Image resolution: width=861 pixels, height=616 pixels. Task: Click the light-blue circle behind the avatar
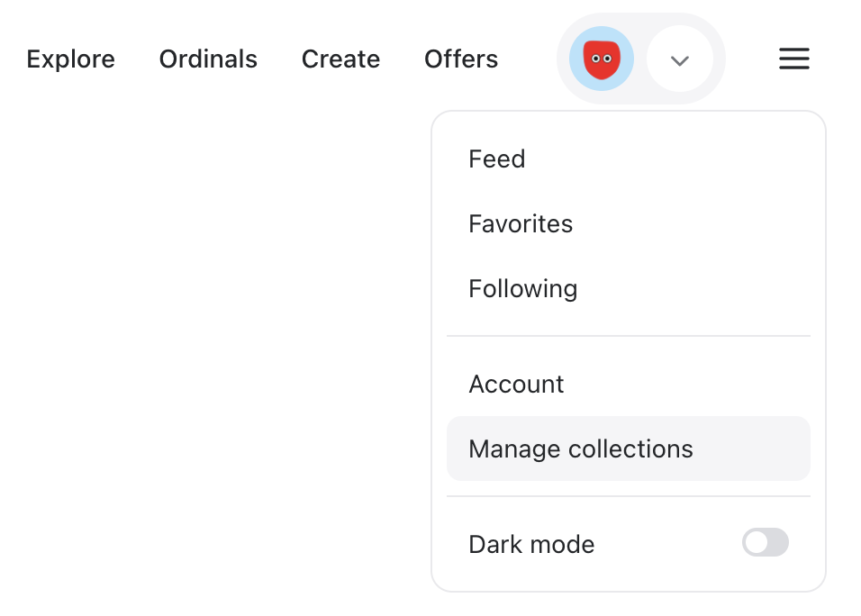click(602, 59)
